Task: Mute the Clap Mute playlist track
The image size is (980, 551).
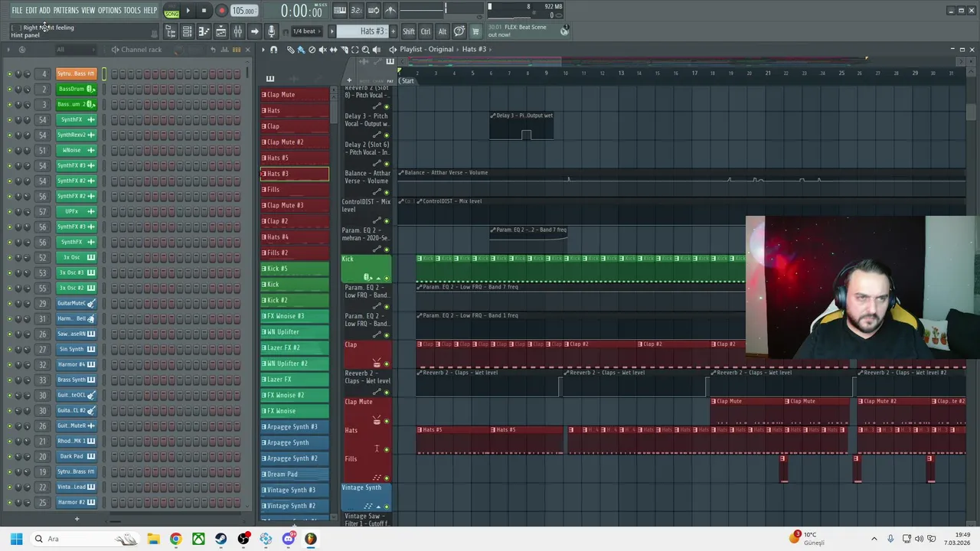Action: pos(387,421)
